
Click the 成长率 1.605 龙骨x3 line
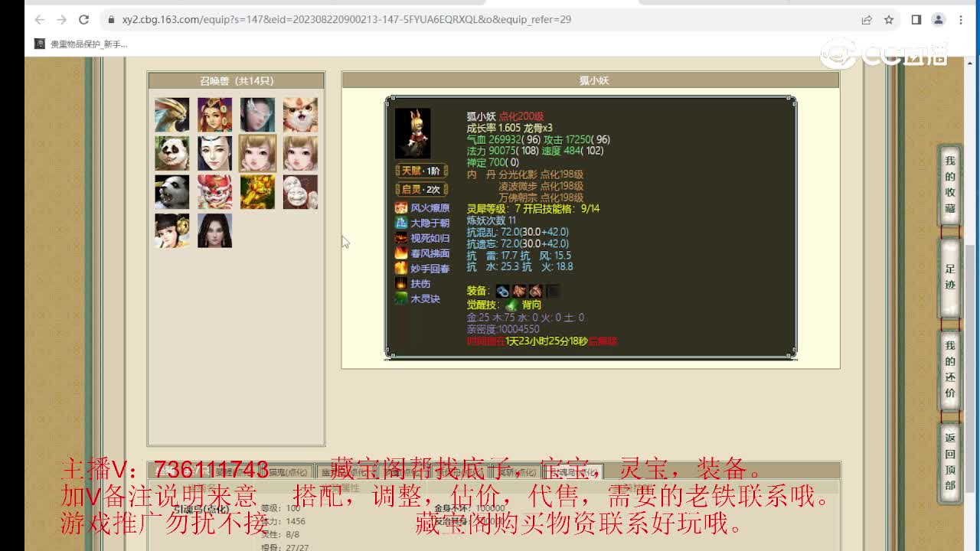pos(510,128)
